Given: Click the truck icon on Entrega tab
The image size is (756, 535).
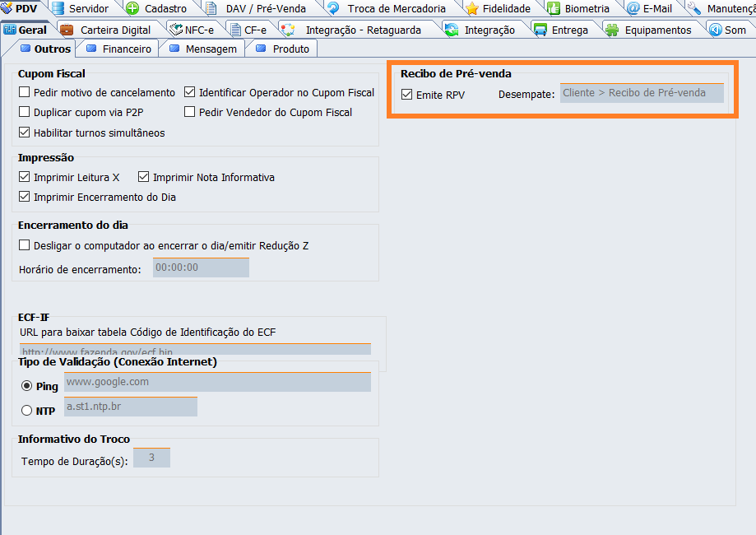Looking at the screenshot, I should tap(540, 30).
